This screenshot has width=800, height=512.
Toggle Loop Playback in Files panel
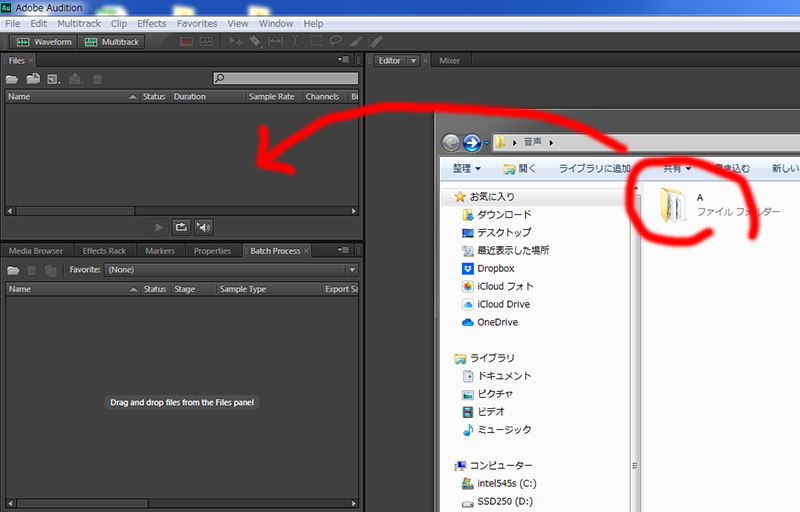[x=181, y=227]
